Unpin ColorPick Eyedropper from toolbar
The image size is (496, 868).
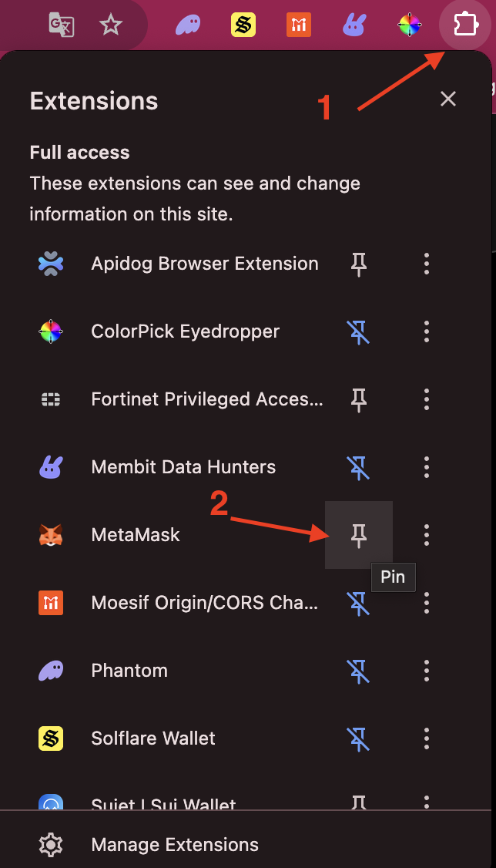click(358, 331)
